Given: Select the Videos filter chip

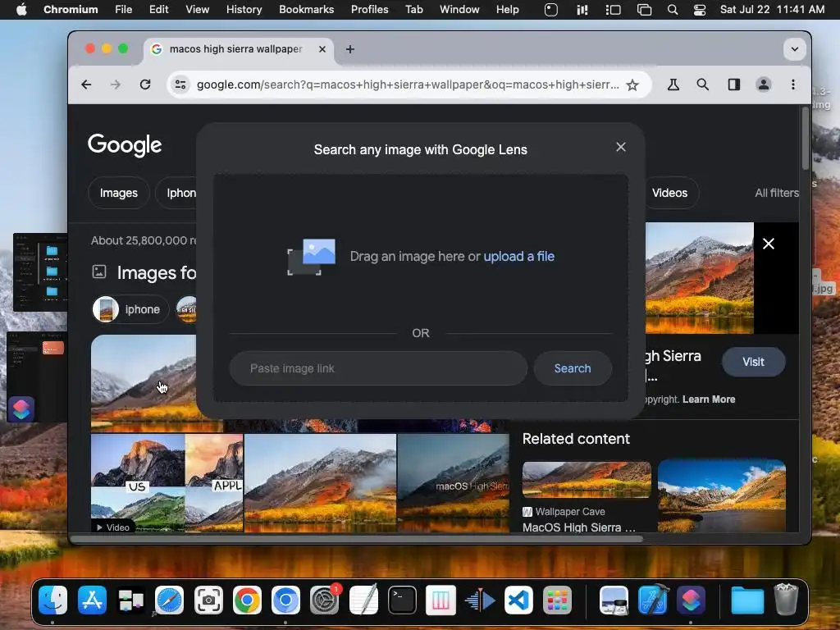Looking at the screenshot, I should pyautogui.click(x=669, y=193).
